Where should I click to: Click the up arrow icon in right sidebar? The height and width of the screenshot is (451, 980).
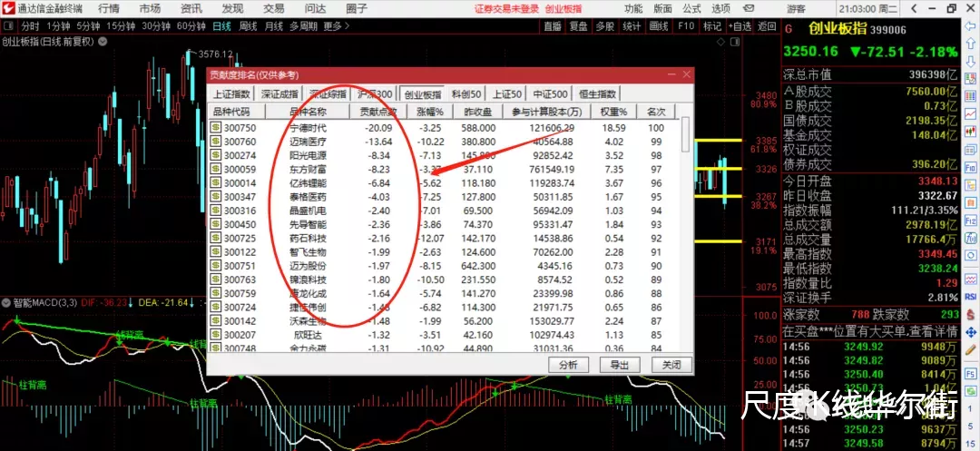[x=971, y=43]
